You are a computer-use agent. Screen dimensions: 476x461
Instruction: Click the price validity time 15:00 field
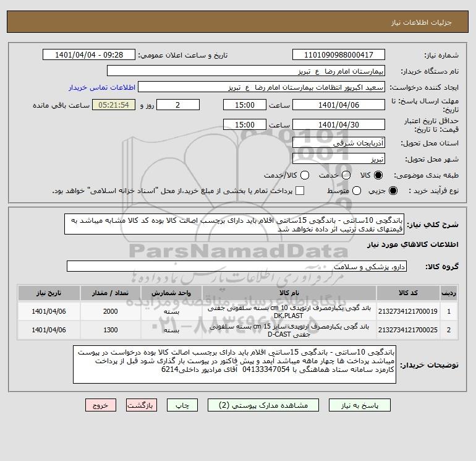click(x=244, y=124)
